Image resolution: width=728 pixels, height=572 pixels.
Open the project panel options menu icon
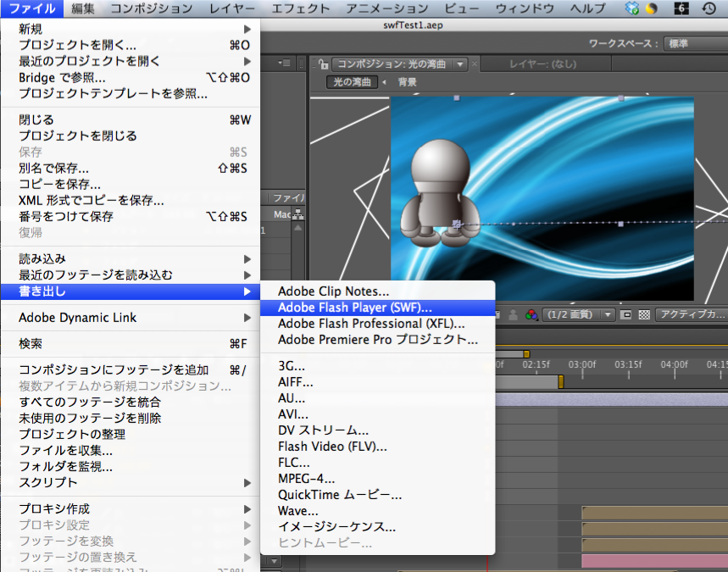(x=284, y=63)
